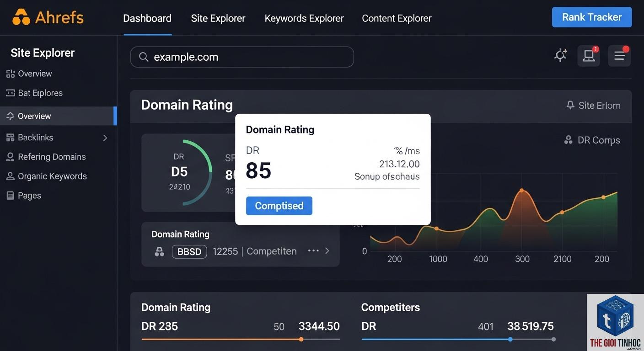The image size is (644, 351).
Task: Open Keywords Explorer tab
Action: [x=304, y=18]
